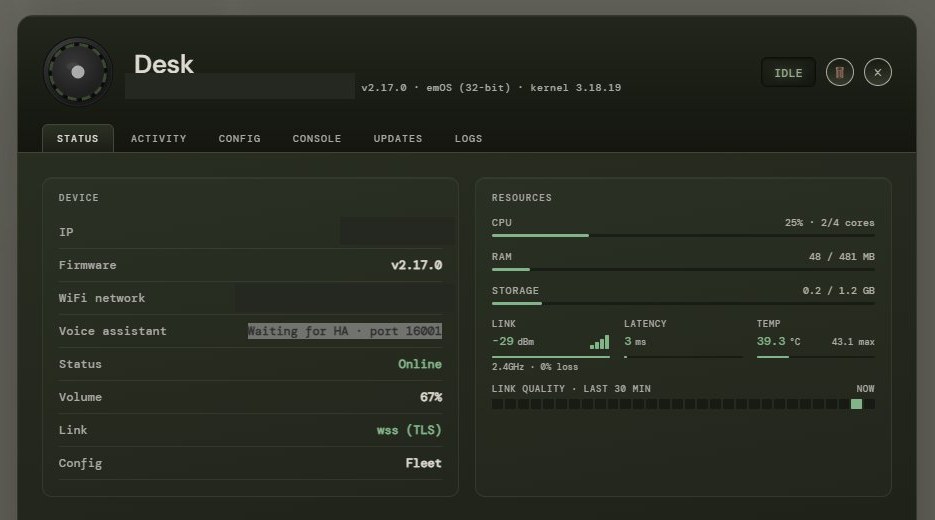Screen dimensions: 935x520
Task: Click the round device avatar icon
Action: [78, 72]
